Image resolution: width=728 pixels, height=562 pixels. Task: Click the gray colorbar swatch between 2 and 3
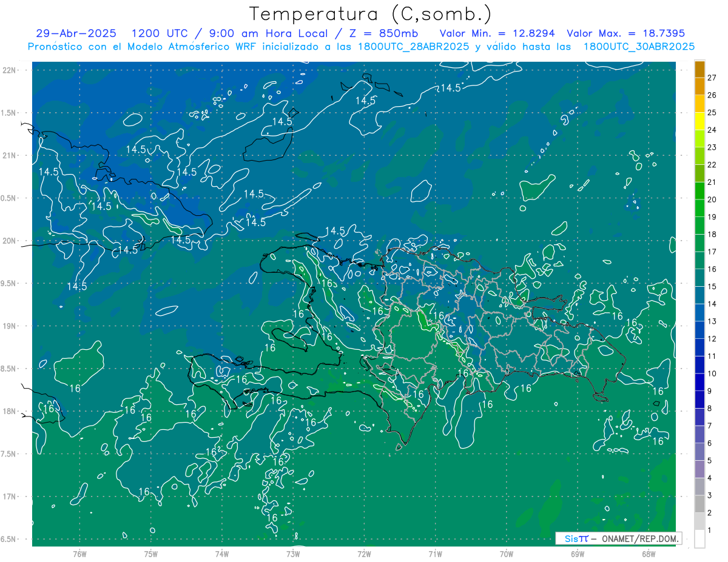pos(699,504)
